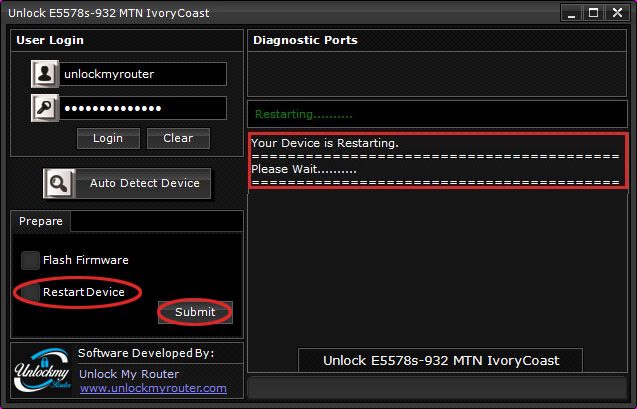This screenshot has height=409, width=637.
Task: Clear the login fields with Clear button
Action: (178, 138)
